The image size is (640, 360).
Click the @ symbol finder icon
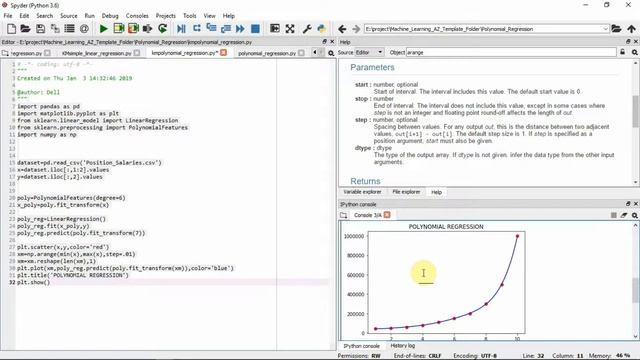84,29
